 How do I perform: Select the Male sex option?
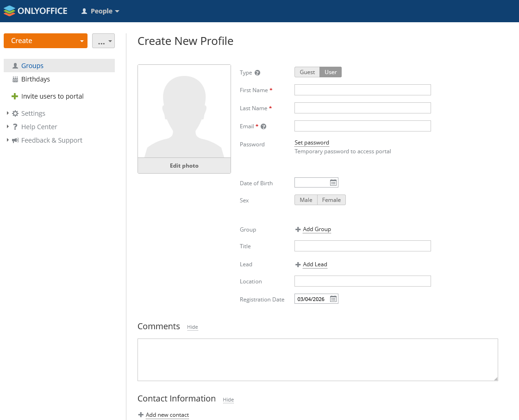tap(306, 200)
